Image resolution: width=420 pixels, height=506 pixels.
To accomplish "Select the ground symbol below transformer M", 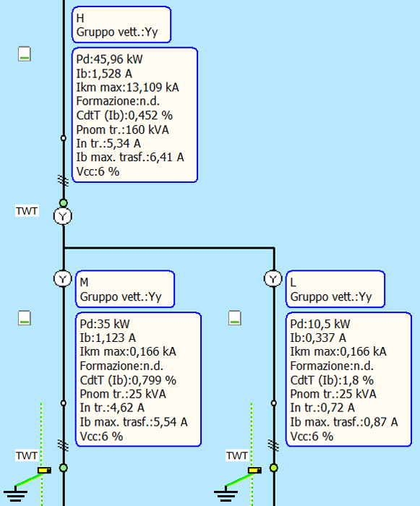I will 15,494.
